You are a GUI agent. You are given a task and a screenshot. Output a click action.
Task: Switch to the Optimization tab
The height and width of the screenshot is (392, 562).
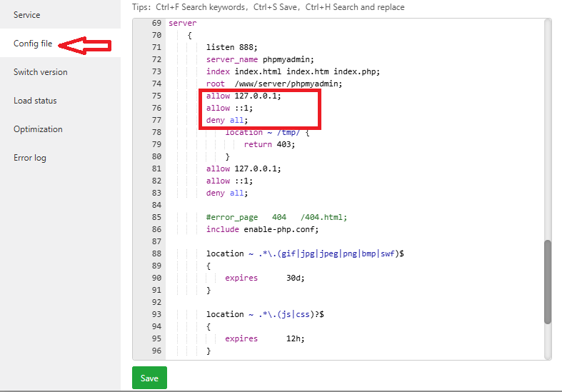pos(38,129)
